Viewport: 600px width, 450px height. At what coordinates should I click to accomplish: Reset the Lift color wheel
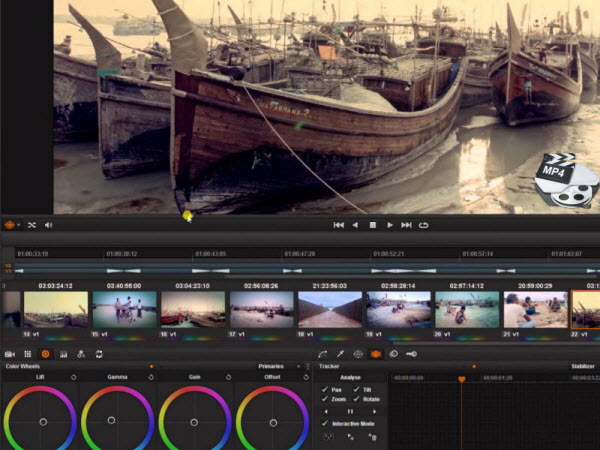(73, 377)
